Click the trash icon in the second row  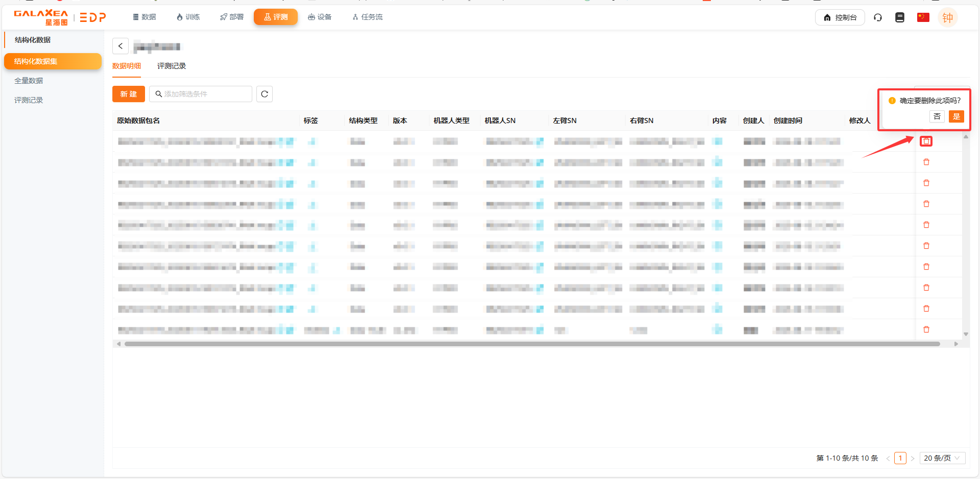(926, 162)
